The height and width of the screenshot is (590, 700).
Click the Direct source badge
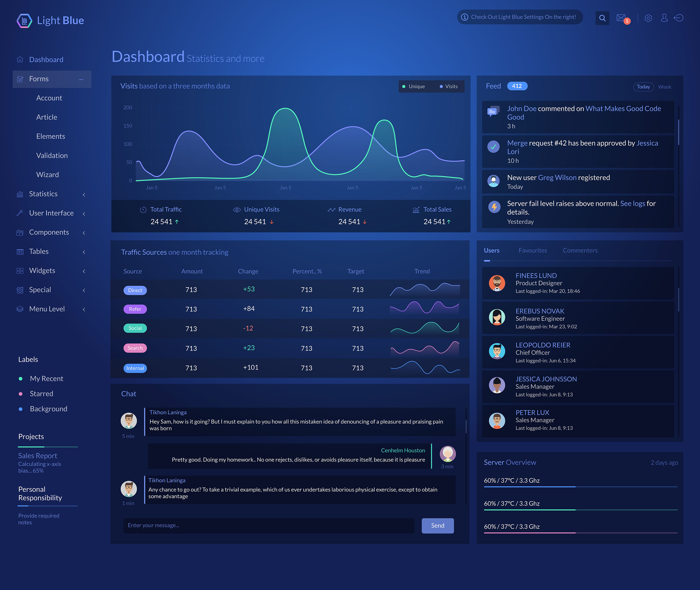point(135,290)
